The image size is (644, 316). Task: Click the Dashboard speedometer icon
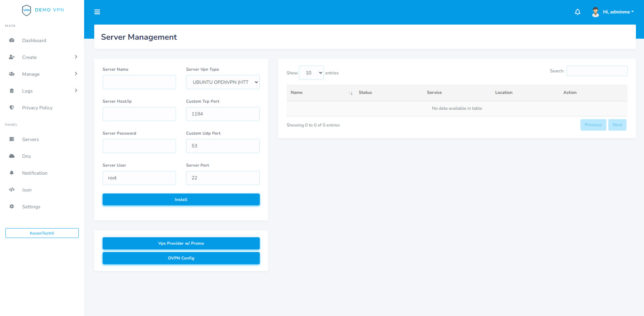tap(12, 40)
